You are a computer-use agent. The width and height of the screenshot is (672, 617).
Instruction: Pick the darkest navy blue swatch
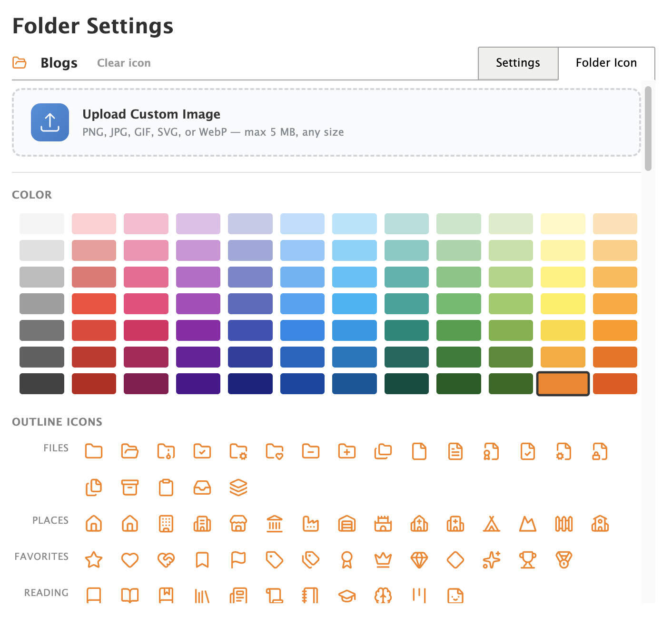(x=250, y=384)
